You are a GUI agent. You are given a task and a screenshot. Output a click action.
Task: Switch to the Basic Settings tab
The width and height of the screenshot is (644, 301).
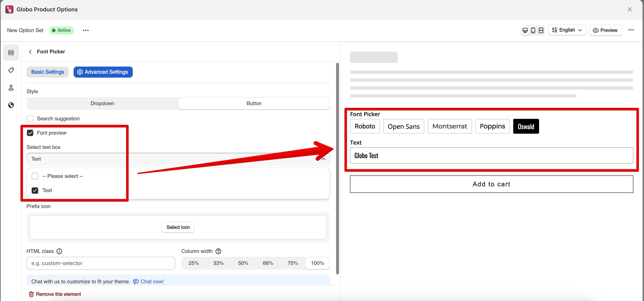tap(48, 72)
